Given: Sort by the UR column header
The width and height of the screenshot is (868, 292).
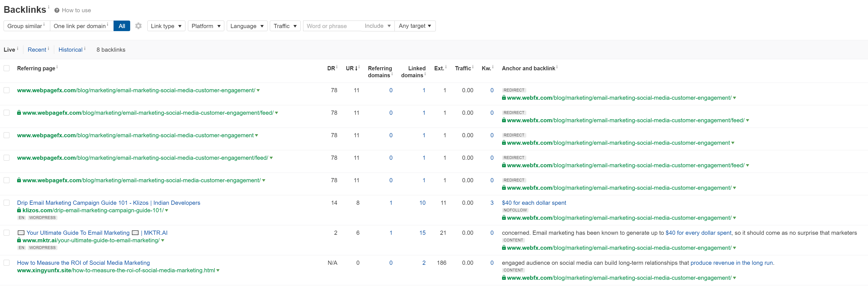Looking at the screenshot, I should pyautogui.click(x=352, y=68).
